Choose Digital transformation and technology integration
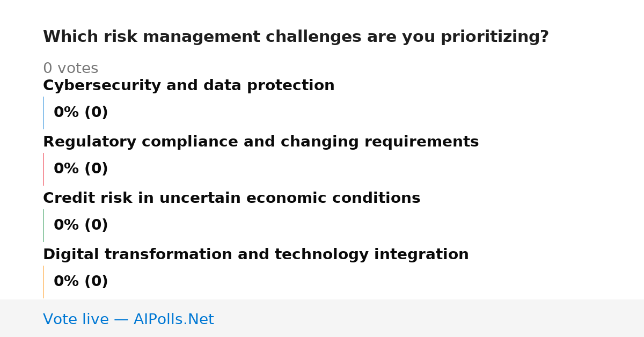Image resolution: width=644 pixels, height=337 pixels. [x=255, y=255]
